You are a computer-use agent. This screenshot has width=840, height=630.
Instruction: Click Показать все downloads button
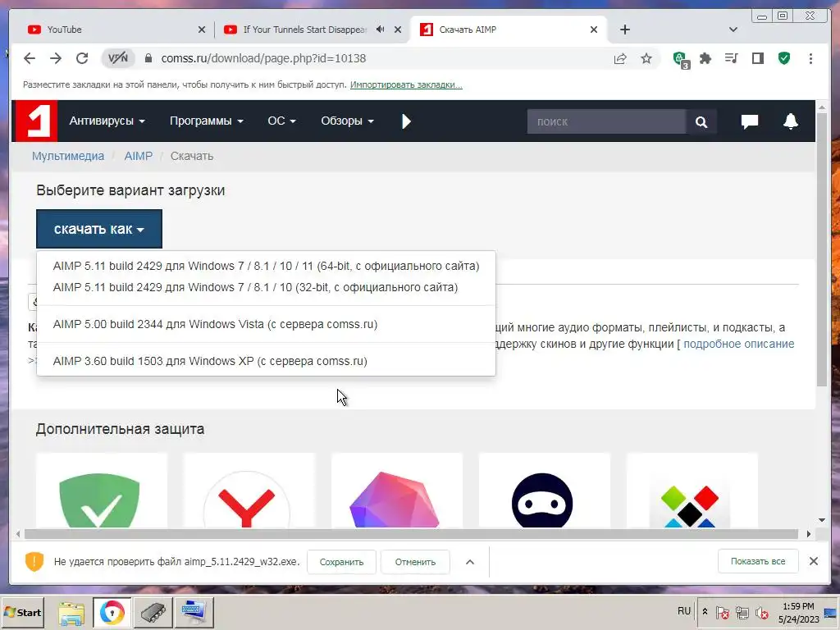coord(758,561)
